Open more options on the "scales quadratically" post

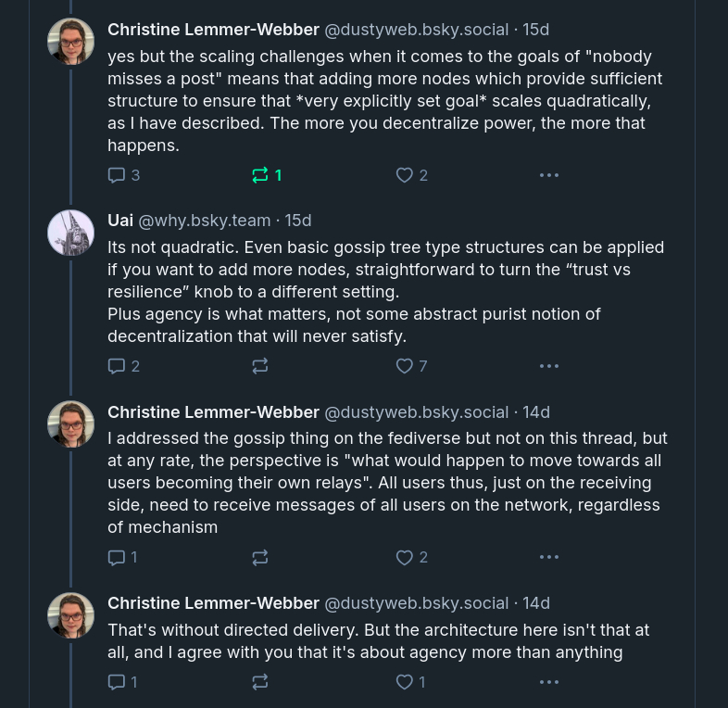pyautogui.click(x=549, y=175)
